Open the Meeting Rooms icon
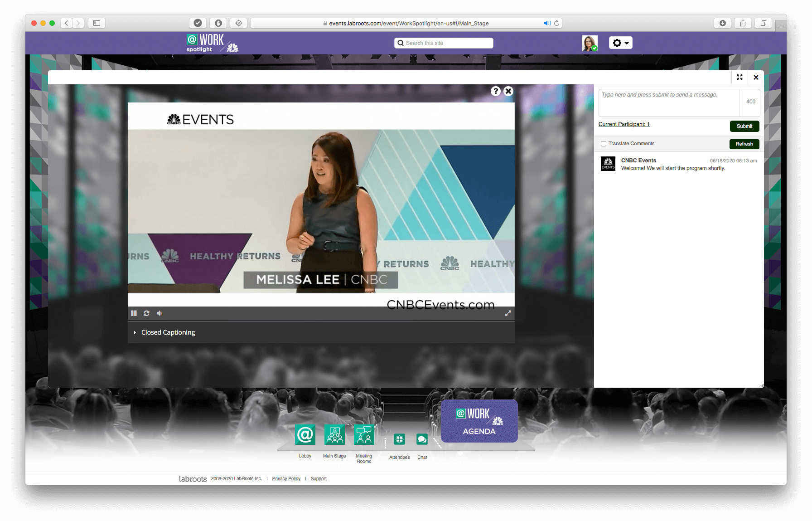Viewport: 812px width, 521px height. tap(364, 435)
